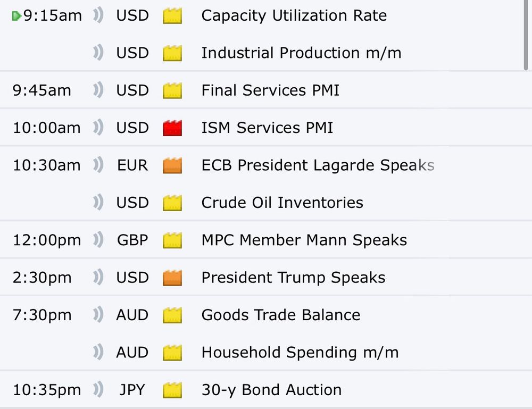Image resolution: width=532 pixels, height=409 pixels.
Task: Click the sound icon next to ISM Services PMI
Action: click(98, 128)
